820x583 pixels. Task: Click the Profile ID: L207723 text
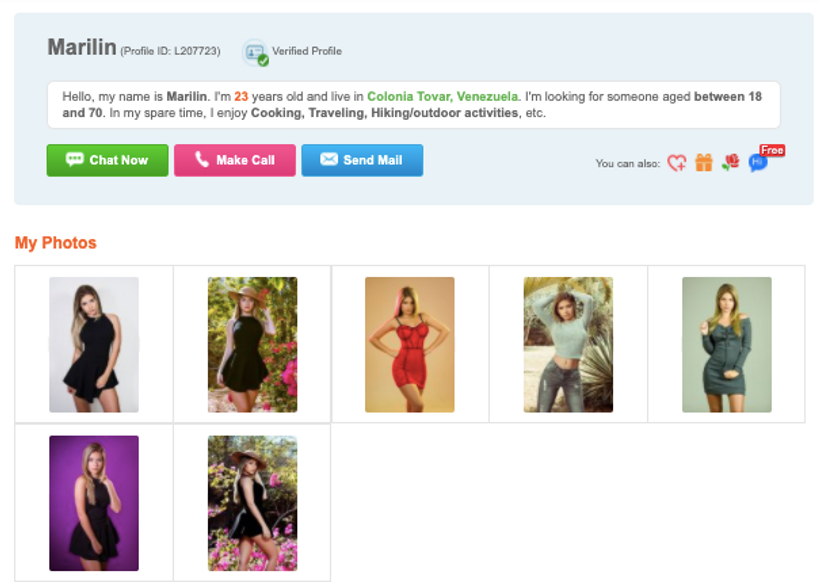(170, 51)
